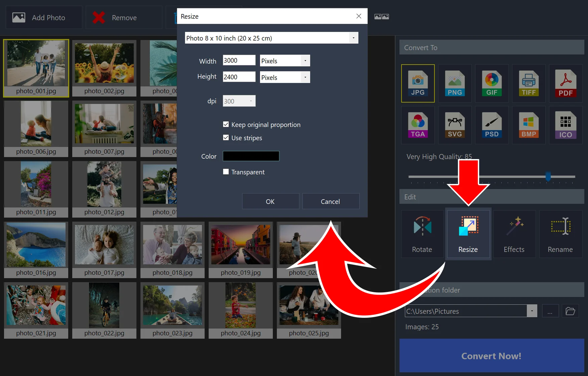Viewport: 588px width, 376px height.
Task: Choose the PSD format icon
Action: [x=492, y=125]
